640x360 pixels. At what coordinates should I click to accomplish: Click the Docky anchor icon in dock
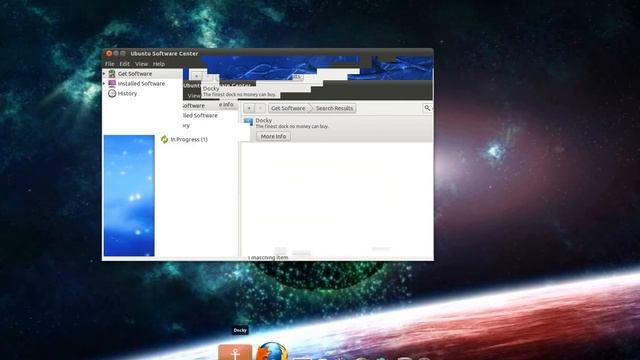click(235, 353)
